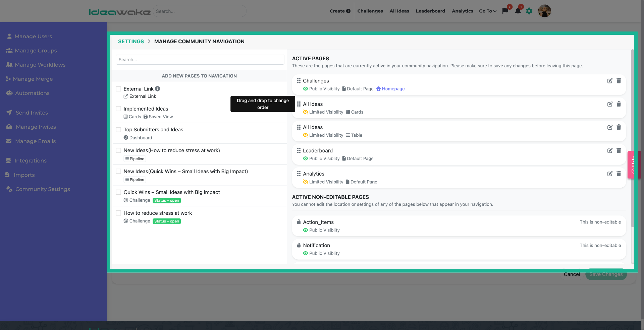Open Challenges in top navigation
Image resolution: width=644 pixels, height=330 pixels.
[370, 11]
